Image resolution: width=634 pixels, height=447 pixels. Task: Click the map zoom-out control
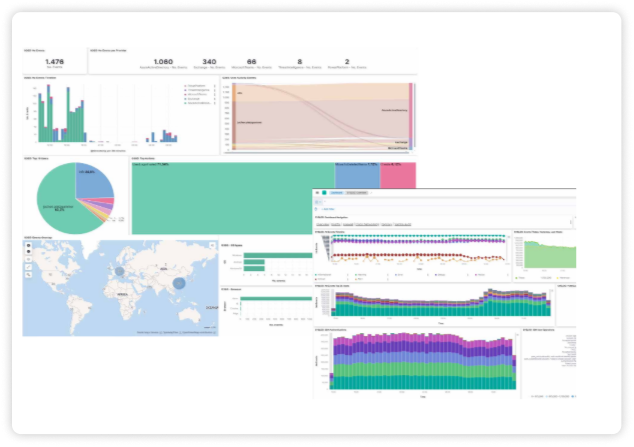pyautogui.click(x=27, y=253)
